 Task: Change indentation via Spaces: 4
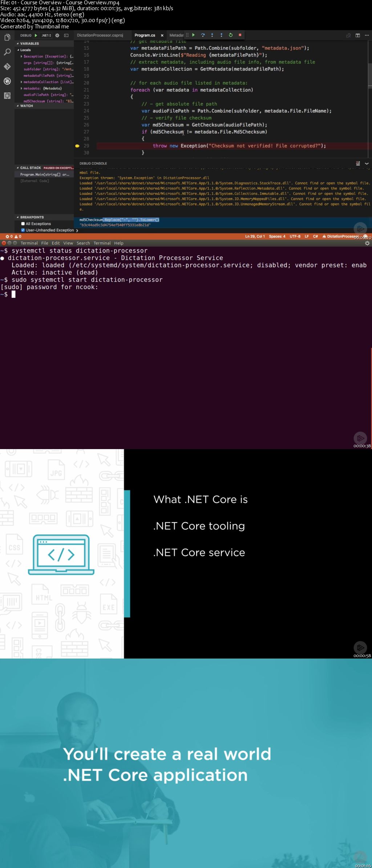277,236
